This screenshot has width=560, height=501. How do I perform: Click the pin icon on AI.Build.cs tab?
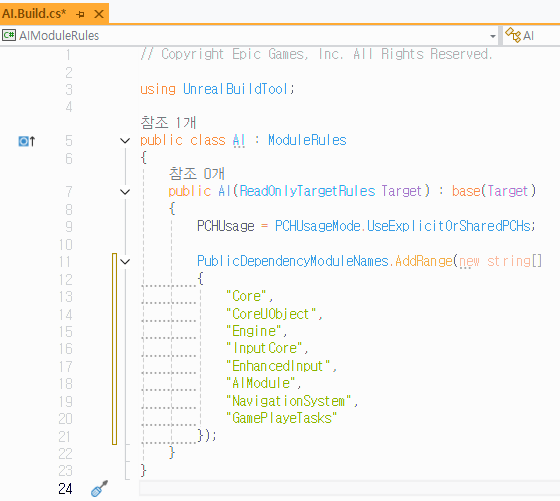(80, 14)
